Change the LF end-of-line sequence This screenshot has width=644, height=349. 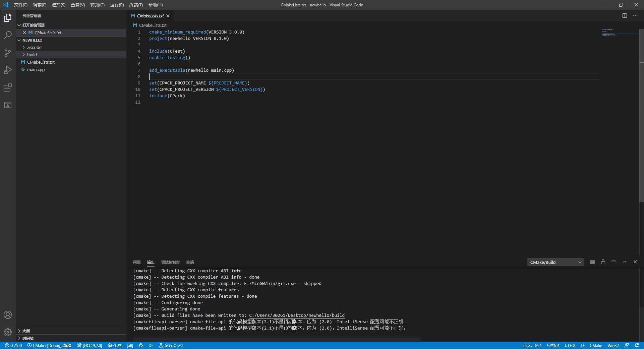[x=583, y=345]
